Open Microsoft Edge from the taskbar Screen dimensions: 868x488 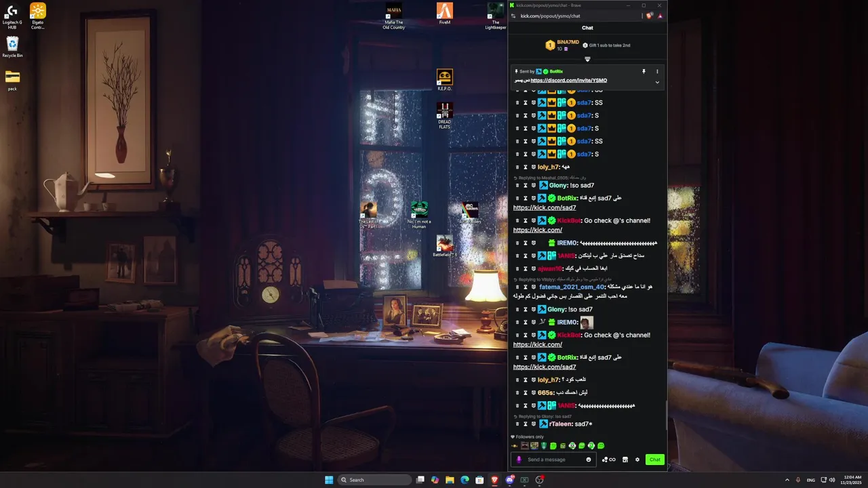pos(465,480)
